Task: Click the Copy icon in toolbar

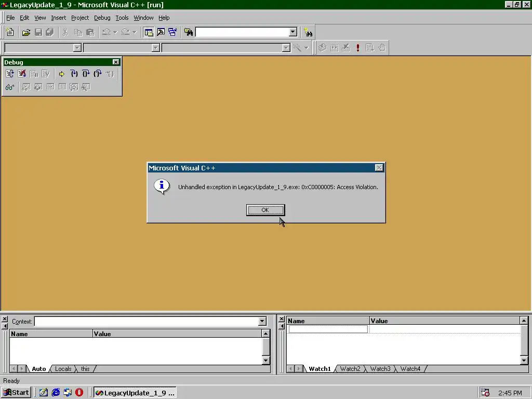Action: (78, 32)
